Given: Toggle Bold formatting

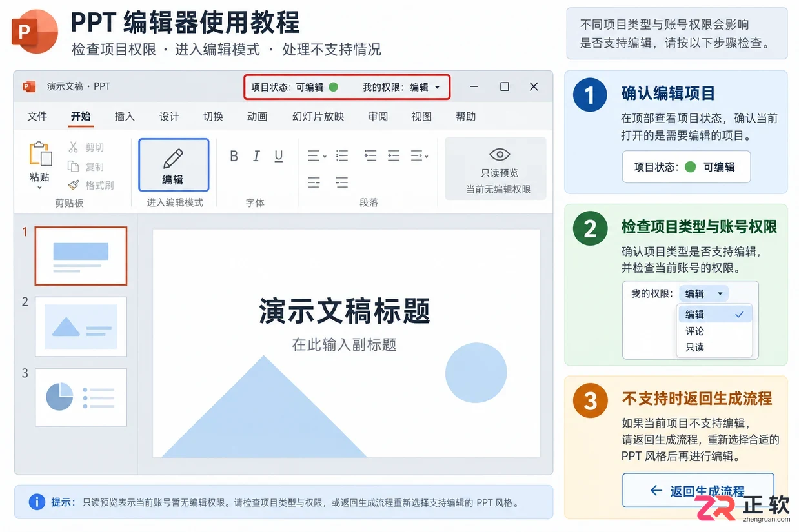Looking at the screenshot, I should click(234, 156).
